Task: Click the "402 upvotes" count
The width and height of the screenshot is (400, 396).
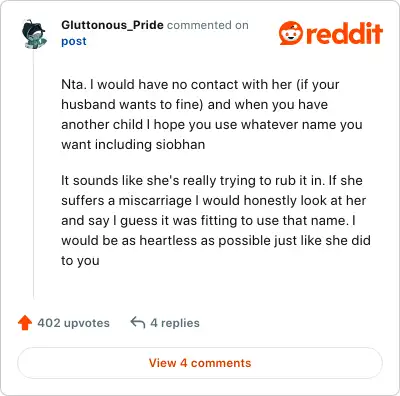Action: point(73,323)
